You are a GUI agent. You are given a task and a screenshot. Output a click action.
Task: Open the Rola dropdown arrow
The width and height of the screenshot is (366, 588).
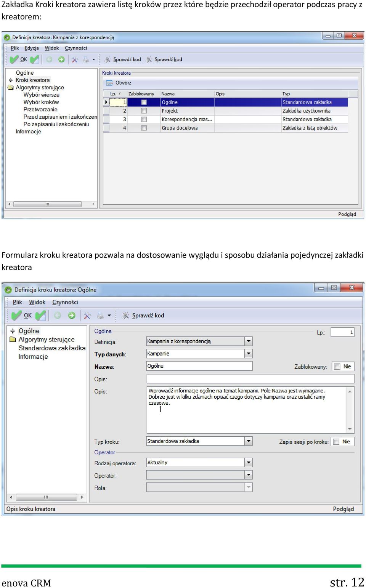click(x=249, y=487)
